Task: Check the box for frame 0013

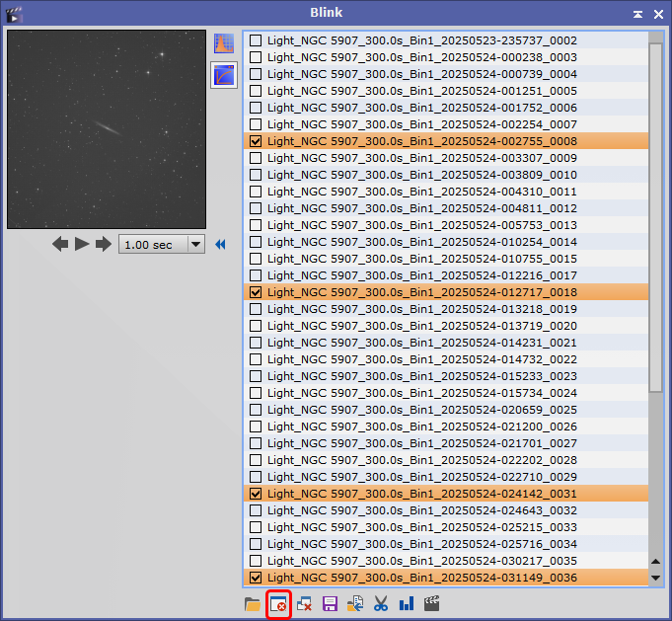Action: point(256,225)
